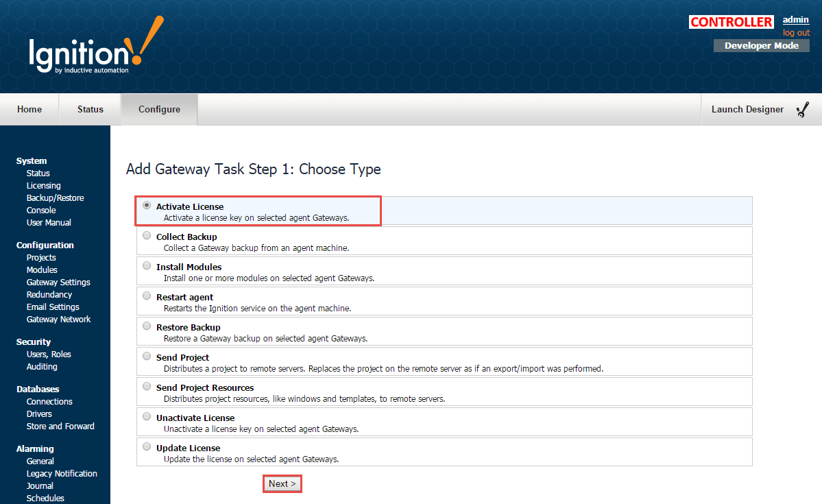Viewport: 822px width, 504px height.
Task: Open System Status in sidebar
Action: (38, 173)
